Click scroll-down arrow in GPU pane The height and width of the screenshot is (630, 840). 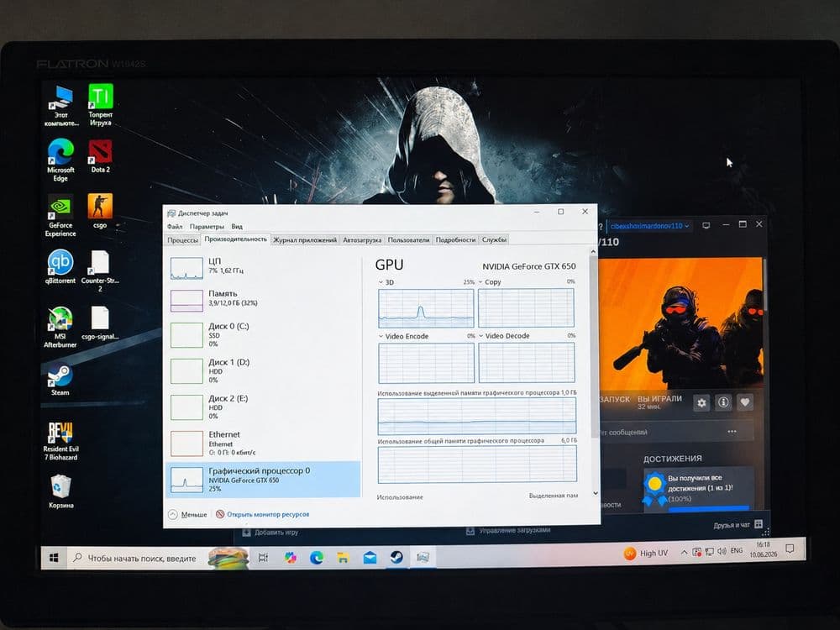click(596, 493)
